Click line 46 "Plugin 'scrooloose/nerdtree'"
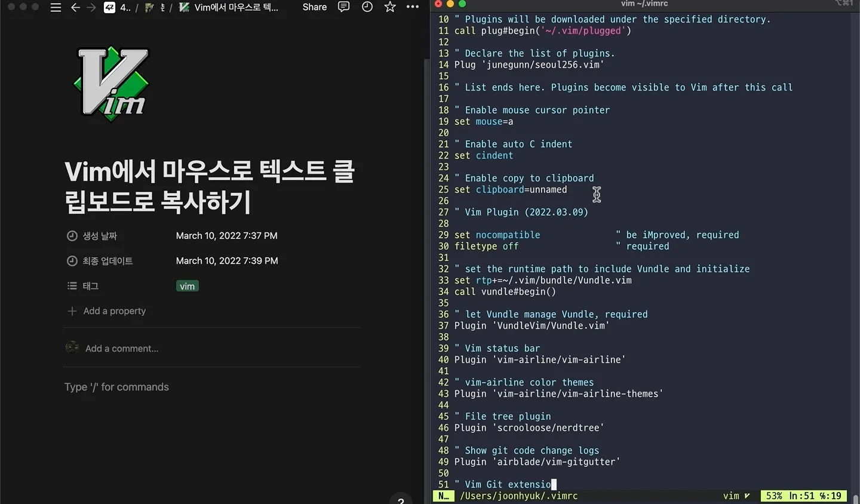The image size is (860, 504). point(529,428)
